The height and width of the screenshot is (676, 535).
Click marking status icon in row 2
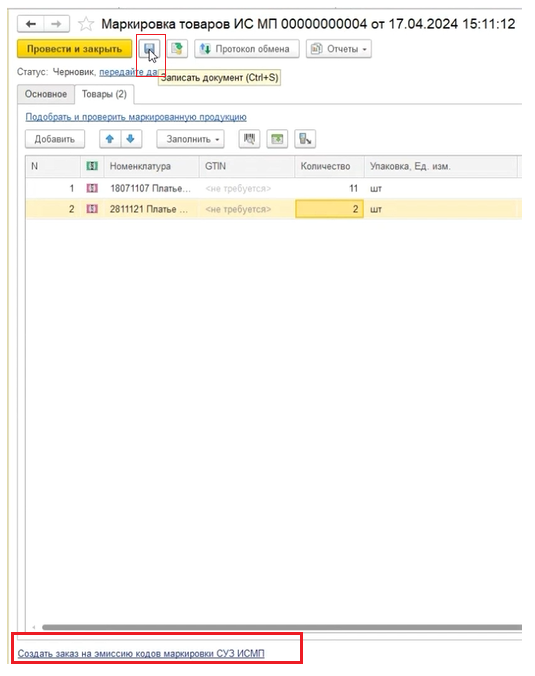tap(92, 209)
